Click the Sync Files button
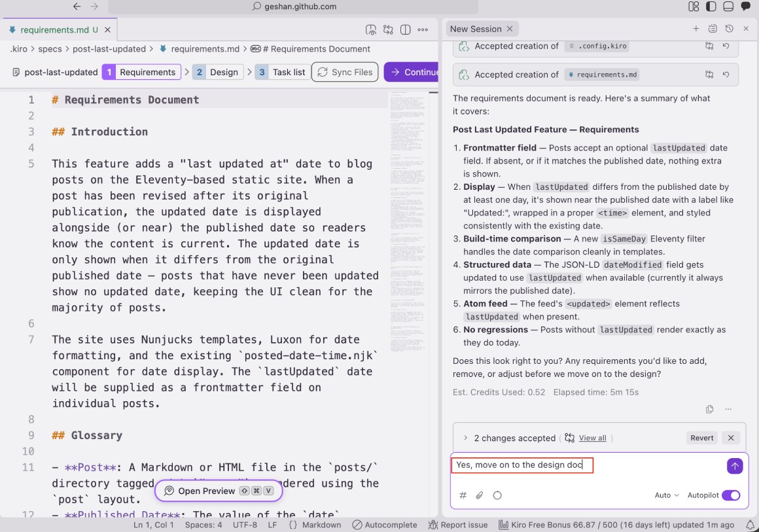The width and height of the screenshot is (759, 532). pyautogui.click(x=345, y=72)
